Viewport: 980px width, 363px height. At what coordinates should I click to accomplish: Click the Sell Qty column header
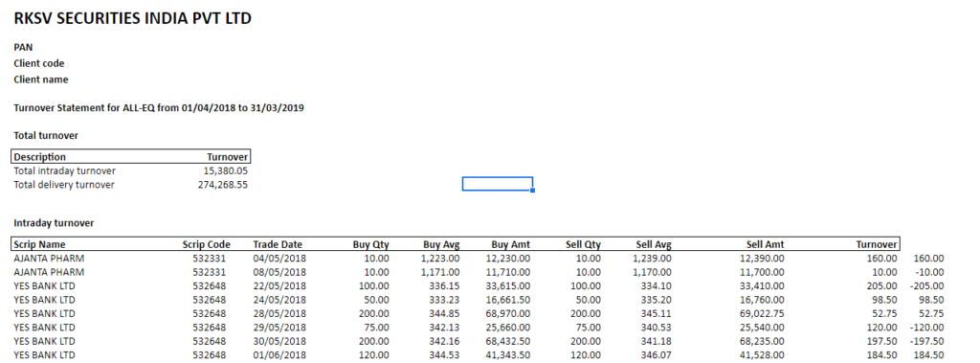point(583,244)
